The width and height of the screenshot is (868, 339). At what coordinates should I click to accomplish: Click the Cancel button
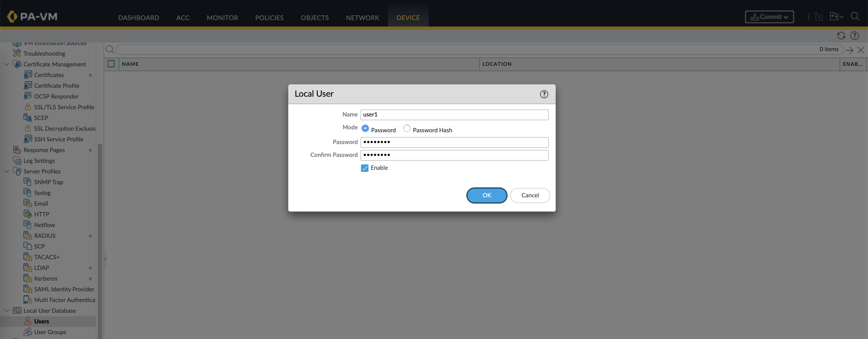[530, 195]
